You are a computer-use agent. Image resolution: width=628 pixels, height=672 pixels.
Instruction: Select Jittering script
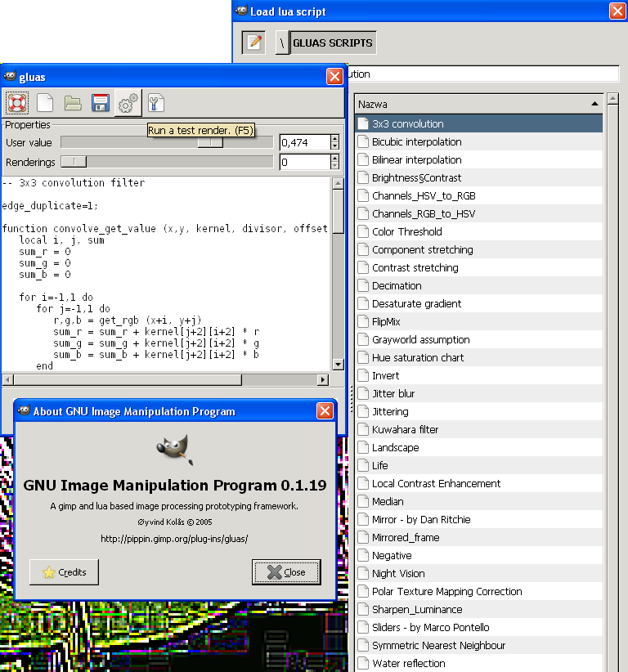(478, 412)
